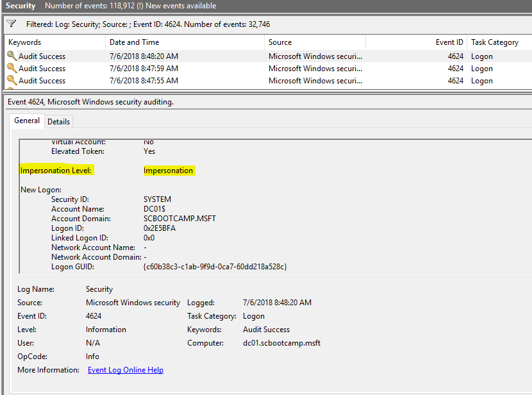This screenshot has height=395, width=532.
Task: Open the Event Log Online Help link
Action: [x=126, y=370]
